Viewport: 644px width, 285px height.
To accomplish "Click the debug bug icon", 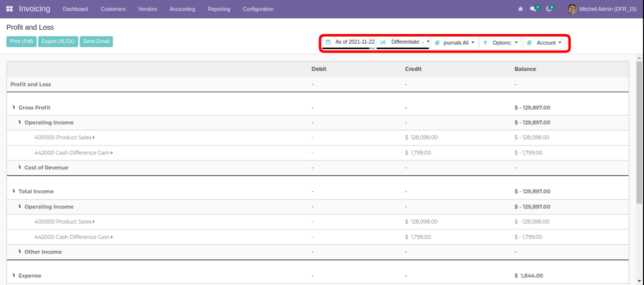I will 520,9.
